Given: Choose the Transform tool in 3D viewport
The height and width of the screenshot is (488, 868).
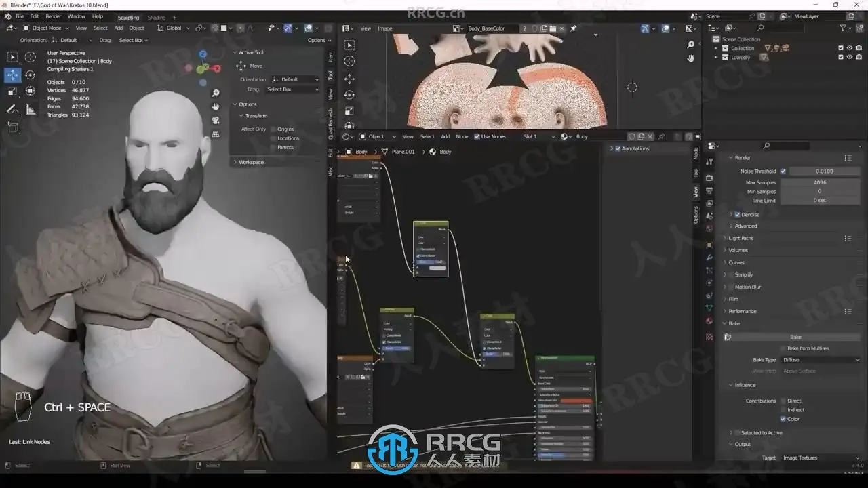Looking at the screenshot, I should 31,91.
